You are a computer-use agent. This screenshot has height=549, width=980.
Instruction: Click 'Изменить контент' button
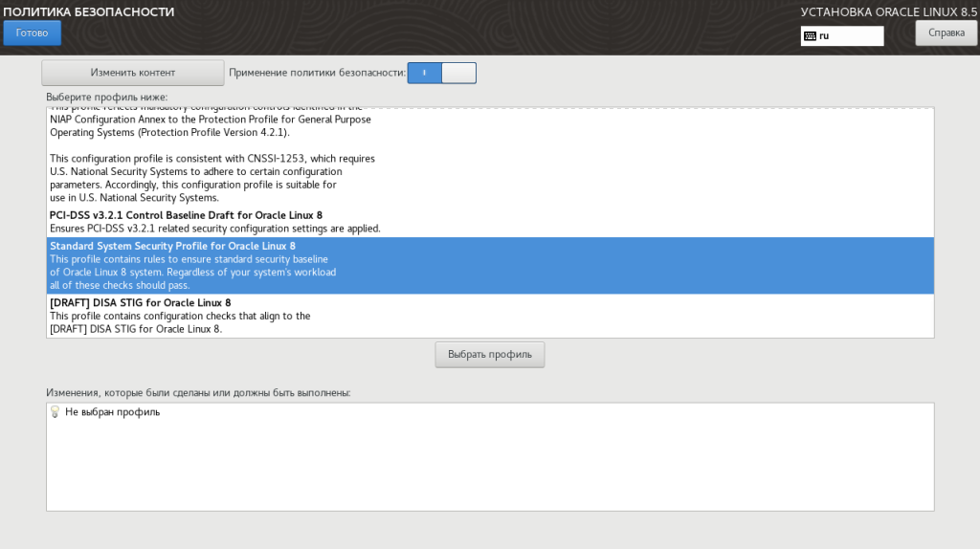132,73
